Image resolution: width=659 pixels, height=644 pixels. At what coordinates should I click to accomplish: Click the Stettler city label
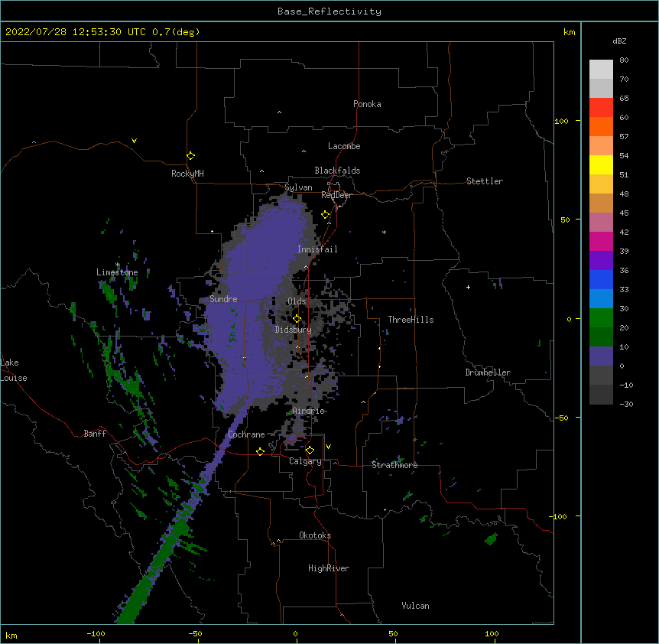[x=485, y=181]
